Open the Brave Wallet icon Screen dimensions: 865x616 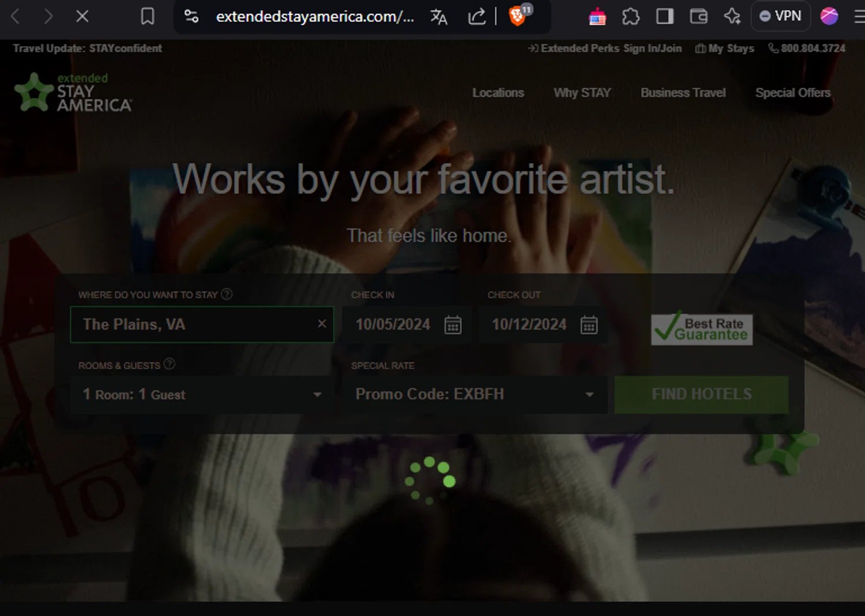(x=698, y=16)
